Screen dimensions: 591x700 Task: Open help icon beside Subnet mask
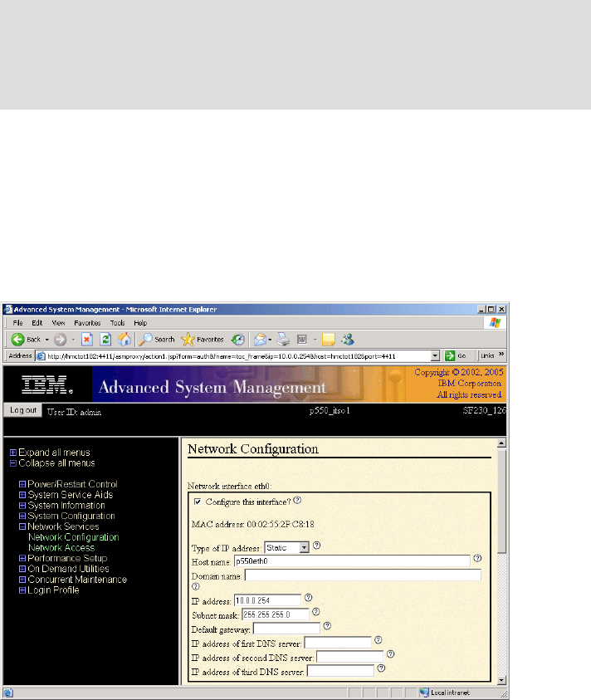pos(316,612)
